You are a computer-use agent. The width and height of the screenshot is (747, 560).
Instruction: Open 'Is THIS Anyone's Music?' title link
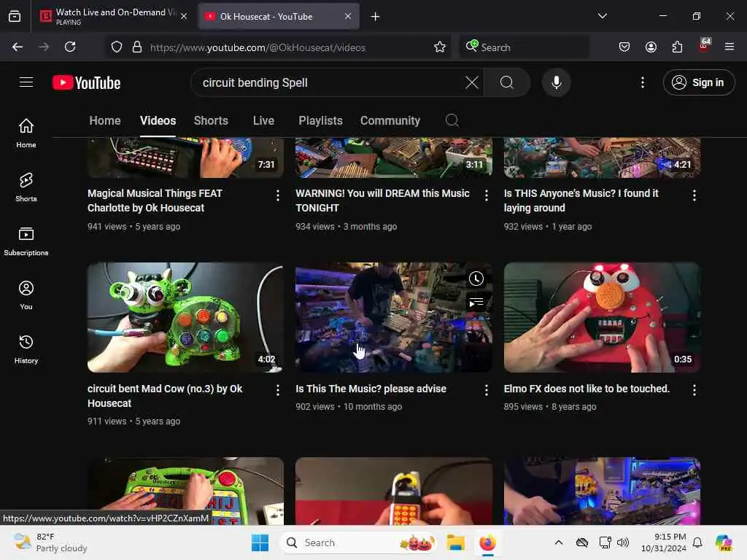coord(581,201)
